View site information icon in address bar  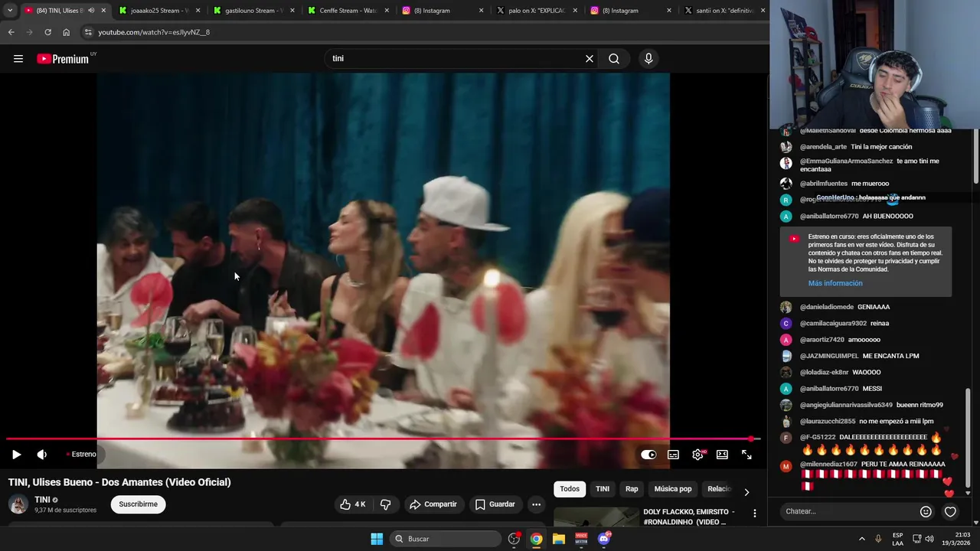coord(88,32)
